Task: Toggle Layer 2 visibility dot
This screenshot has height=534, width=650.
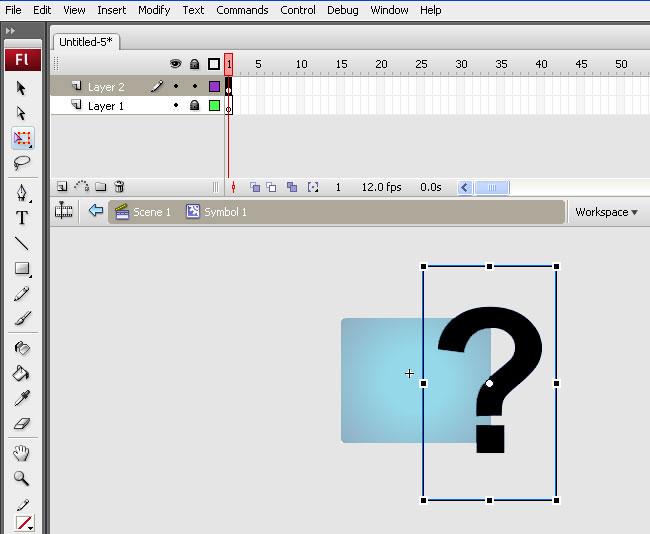Action: point(176,86)
